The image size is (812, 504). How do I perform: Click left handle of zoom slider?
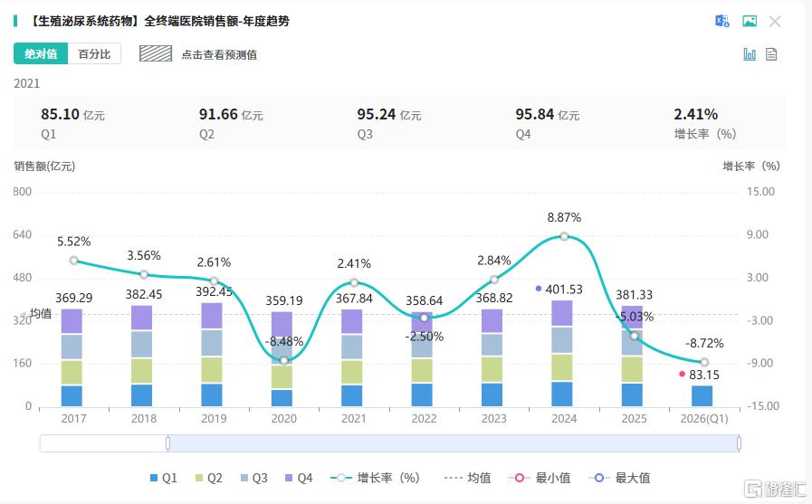[x=167, y=443]
